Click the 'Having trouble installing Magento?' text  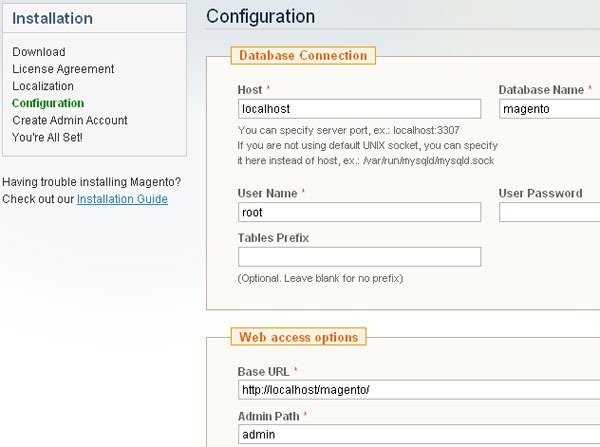click(91, 182)
